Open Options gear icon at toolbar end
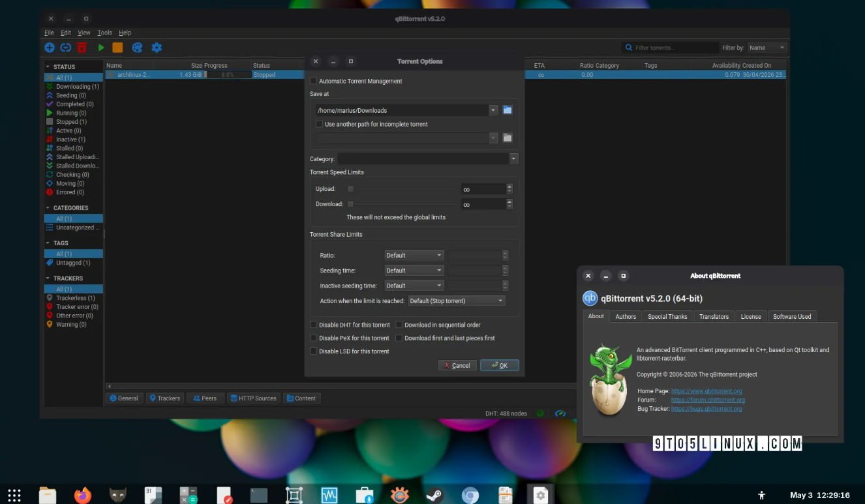This screenshot has width=865, height=504. 157,48
